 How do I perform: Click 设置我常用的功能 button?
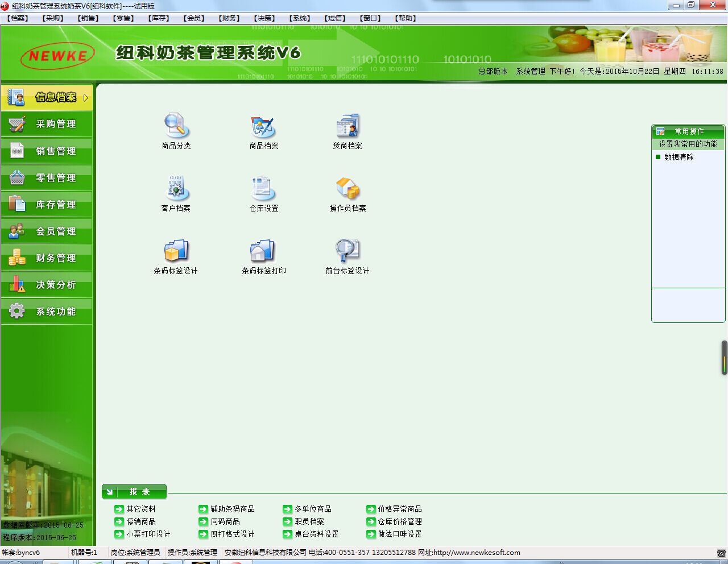point(688,144)
